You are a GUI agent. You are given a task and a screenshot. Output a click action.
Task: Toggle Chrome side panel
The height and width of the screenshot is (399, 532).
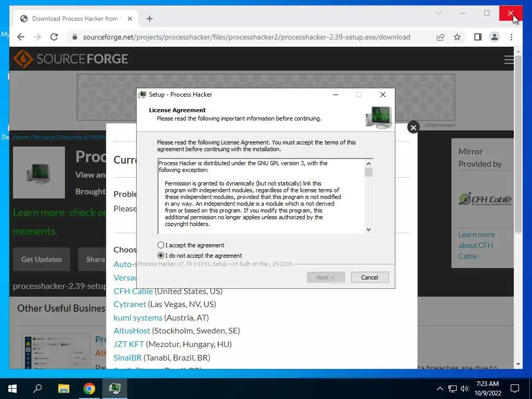coord(478,37)
